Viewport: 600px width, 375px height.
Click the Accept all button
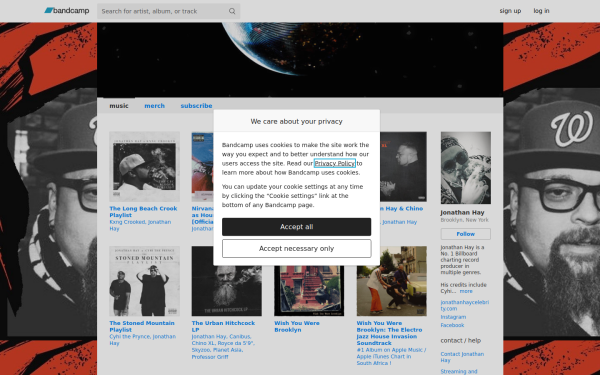point(296,227)
